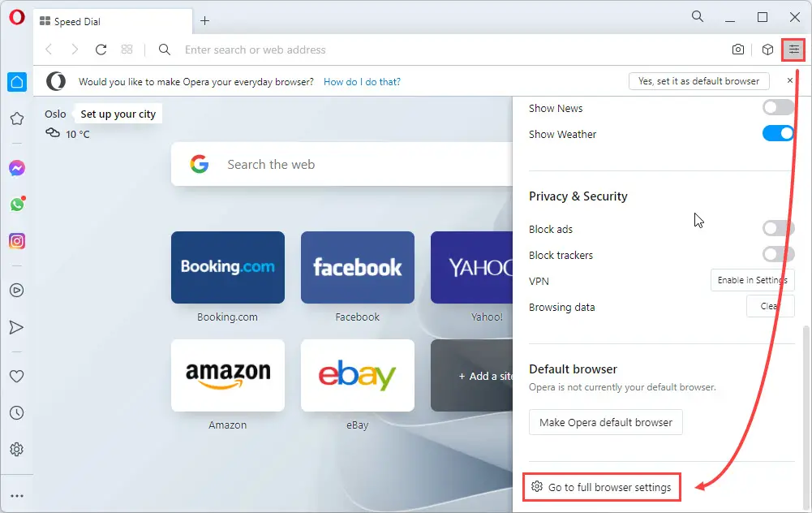Turn off the Show Weather switch
The height and width of the screenshot is (513, 812).
779,134
